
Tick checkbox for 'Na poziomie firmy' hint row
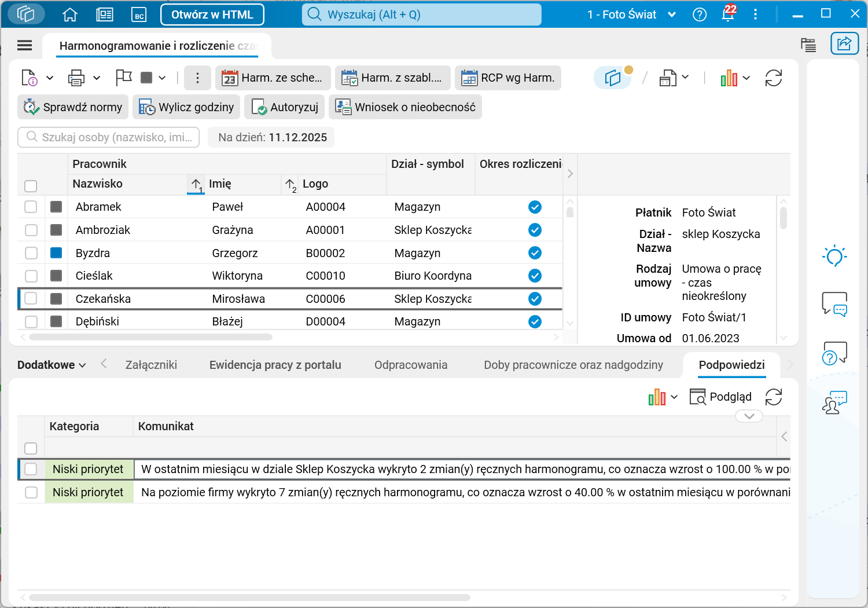31,492
